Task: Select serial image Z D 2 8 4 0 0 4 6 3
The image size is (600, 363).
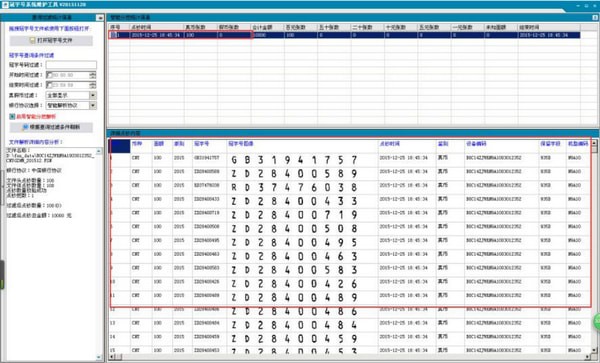Action: click(x=294, y=256)
